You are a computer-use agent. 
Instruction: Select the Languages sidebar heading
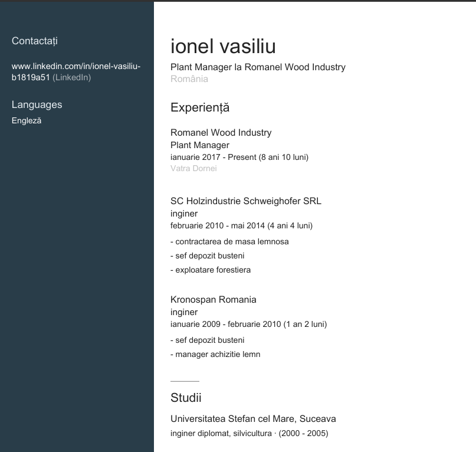pyautogui.click(x=37, y=104)
